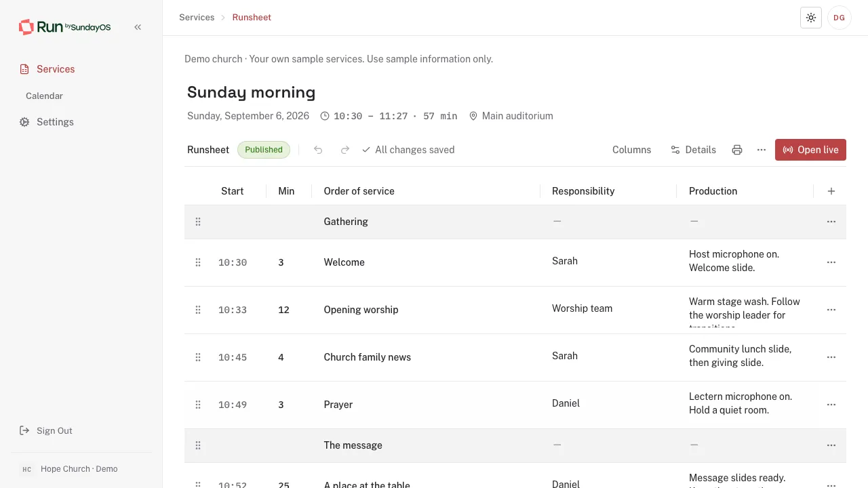Open row actions for The message section
The width and height of the screenshot is (868, 488).
831,445
